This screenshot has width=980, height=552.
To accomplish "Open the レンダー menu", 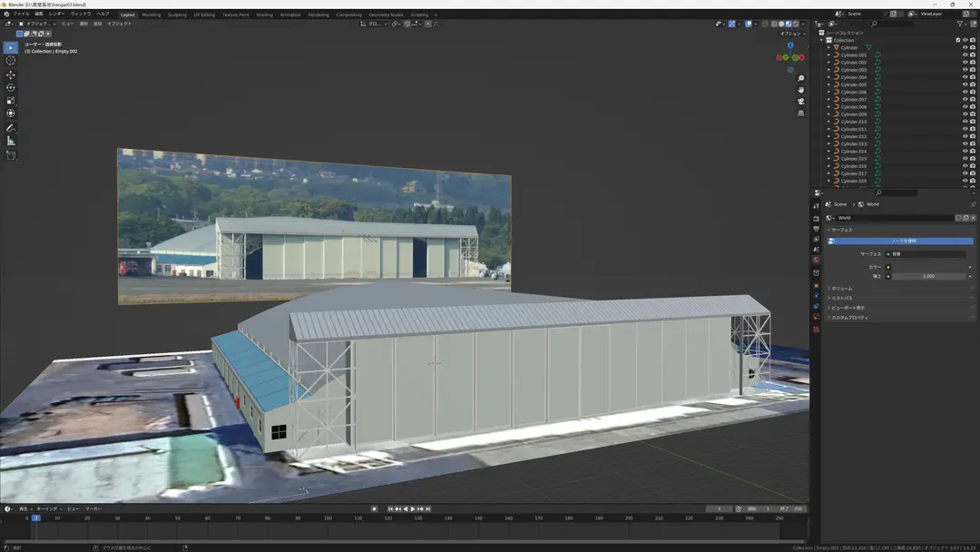I will 56,14.
